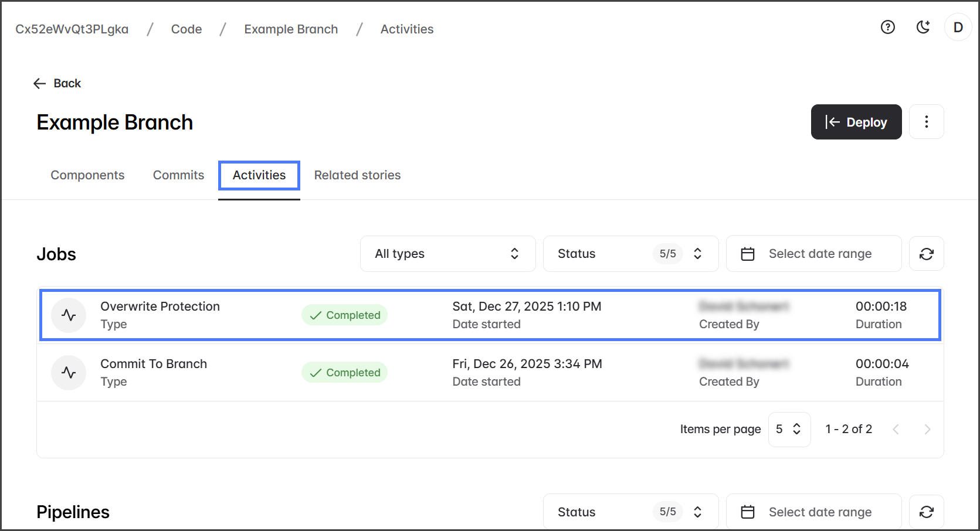Refresh the Jobs list
Image resolution: width=980 pixels, height=531 pixels.
tap(926, 254)
